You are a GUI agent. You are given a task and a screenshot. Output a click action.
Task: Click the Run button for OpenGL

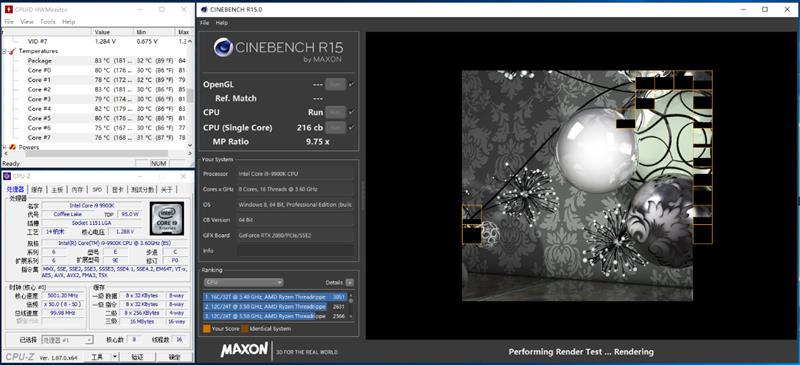point(336,84)
